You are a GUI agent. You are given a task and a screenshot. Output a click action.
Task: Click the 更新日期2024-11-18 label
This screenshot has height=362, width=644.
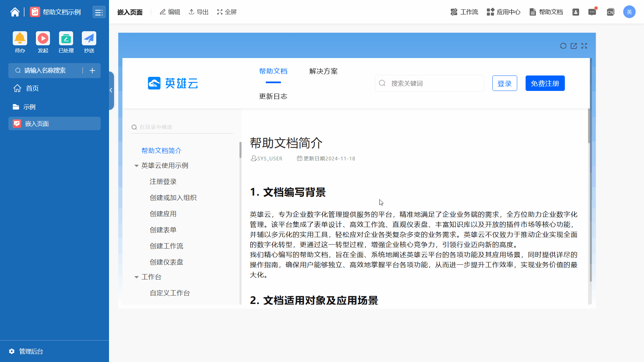click(326, 158)
